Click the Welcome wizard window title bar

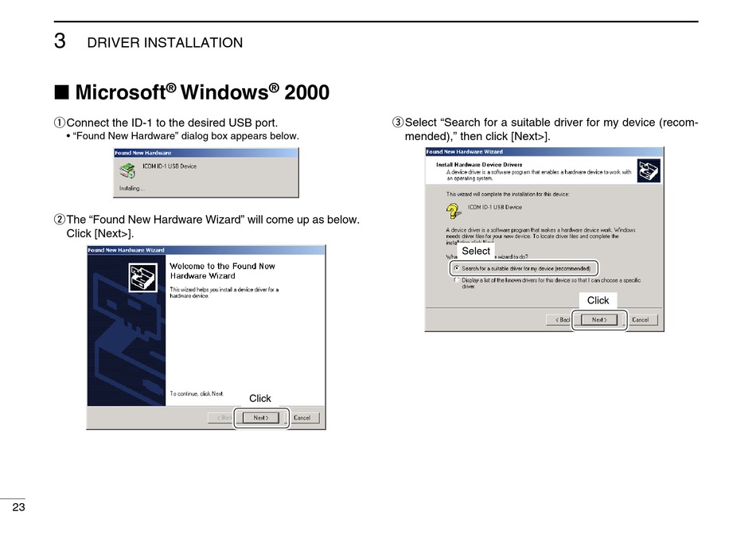[x=206, y=250]
